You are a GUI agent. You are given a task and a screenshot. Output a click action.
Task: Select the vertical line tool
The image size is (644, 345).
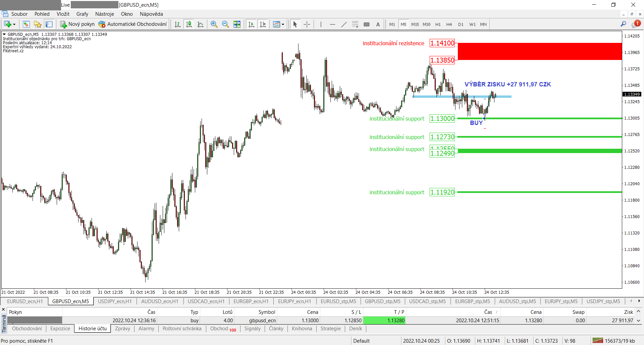[x=321, y=24]
